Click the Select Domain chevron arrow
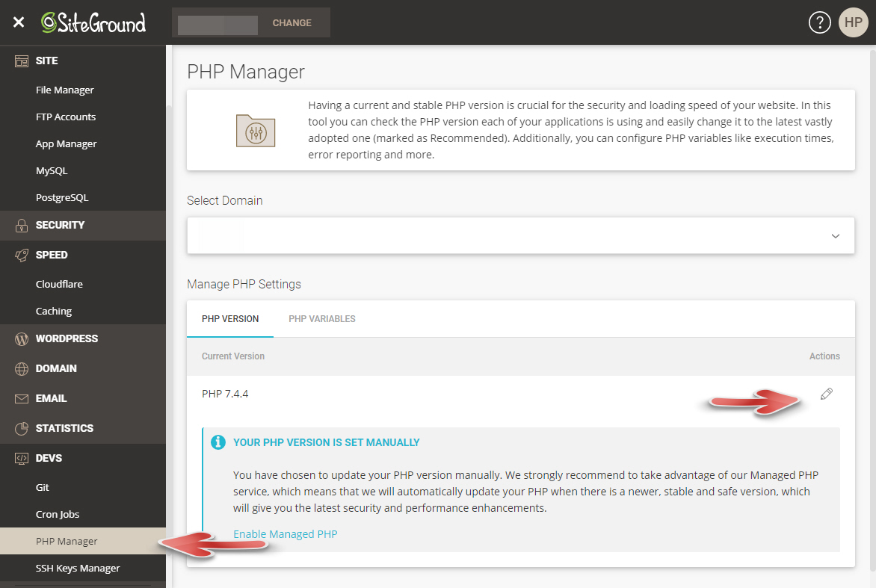This screenshot has height=588, width=876. (835, 236)
